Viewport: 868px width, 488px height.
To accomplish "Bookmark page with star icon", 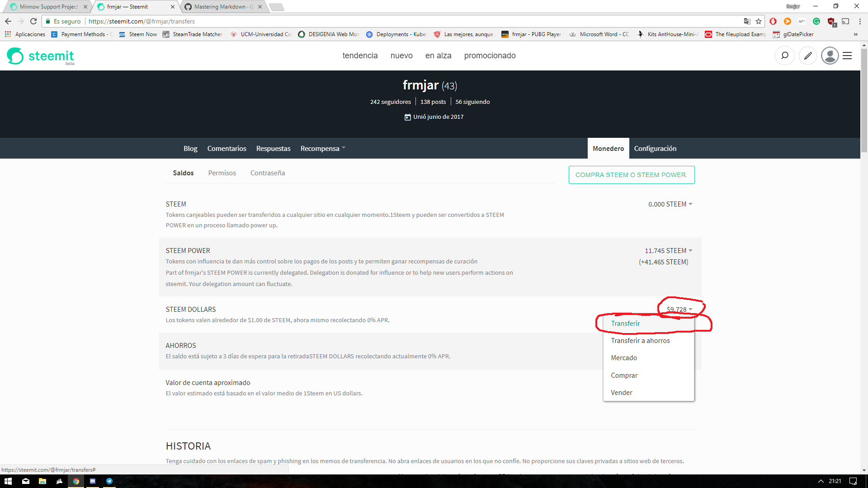I will [x=759, y=21].
